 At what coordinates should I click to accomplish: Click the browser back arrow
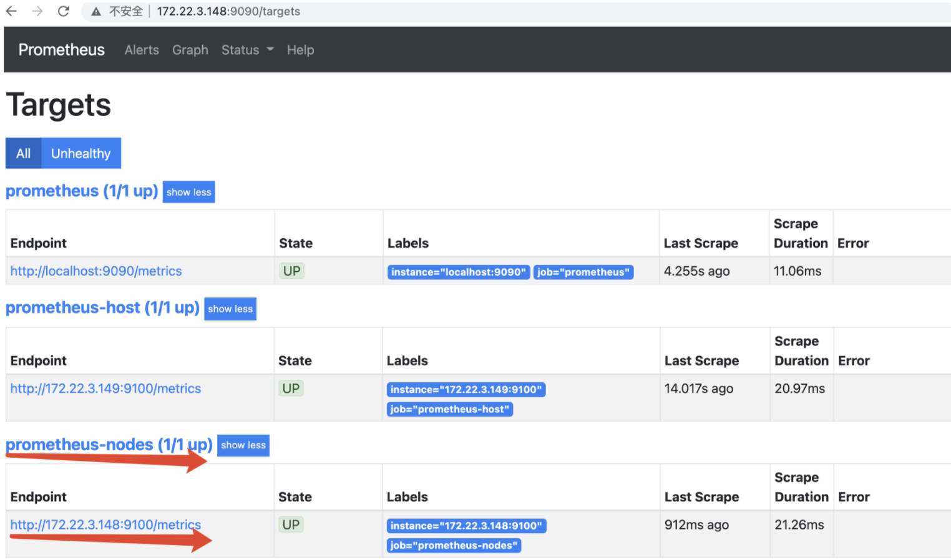pyautogui.click(x=11, y=11)
